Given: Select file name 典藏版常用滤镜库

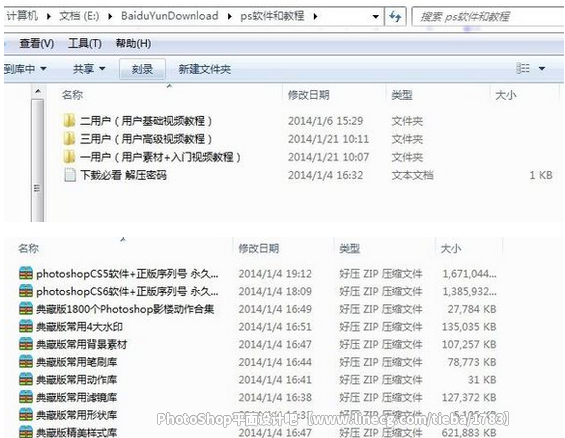Looking at the screenshot, I should click(x=76, y=397).
